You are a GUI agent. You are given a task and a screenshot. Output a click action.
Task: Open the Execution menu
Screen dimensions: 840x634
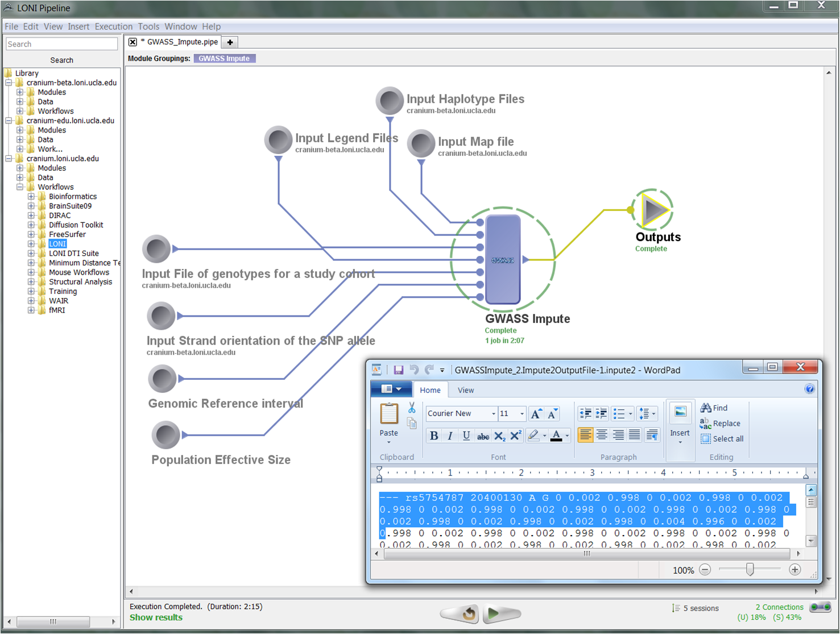114,27
